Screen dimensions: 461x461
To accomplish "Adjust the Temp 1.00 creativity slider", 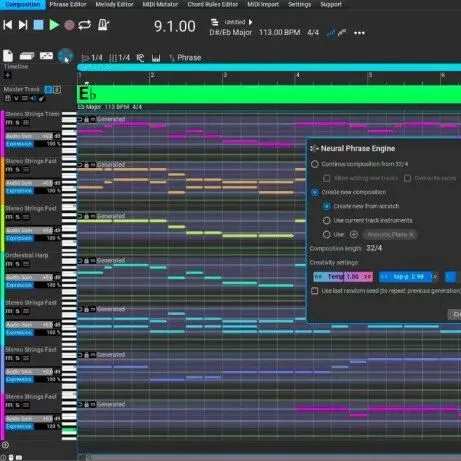I will click(343, 277).
